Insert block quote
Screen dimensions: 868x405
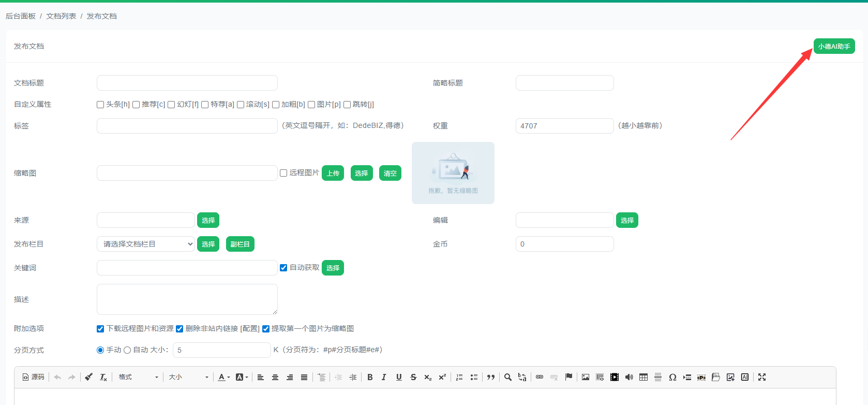(x=491, y=377)
